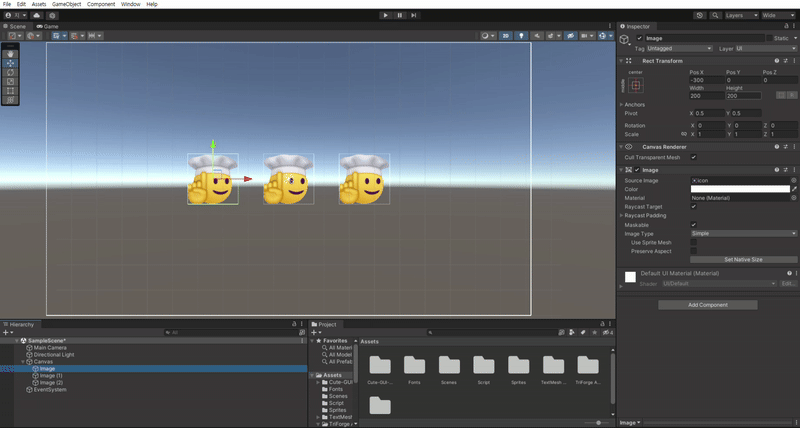Select Main Camera in Hierarchy

point(46,348)
